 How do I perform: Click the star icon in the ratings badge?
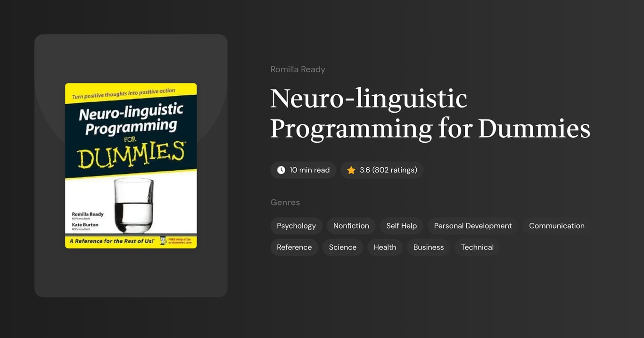click(x=351, y=170)
